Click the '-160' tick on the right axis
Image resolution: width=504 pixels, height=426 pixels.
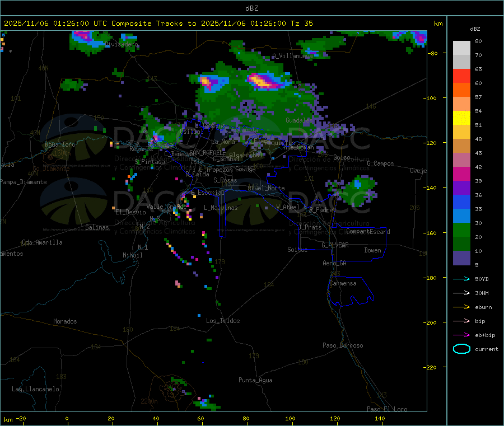pos(431,233)
